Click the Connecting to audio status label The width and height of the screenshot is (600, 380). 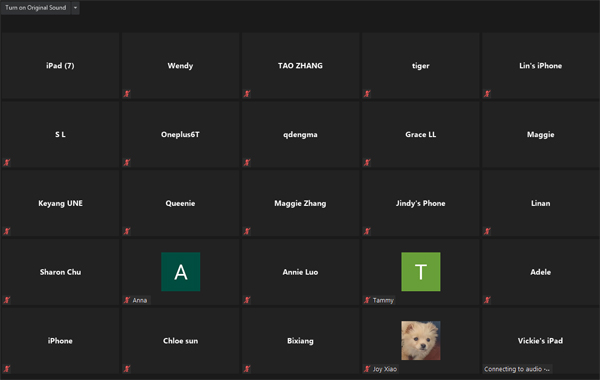pos(517,369)
